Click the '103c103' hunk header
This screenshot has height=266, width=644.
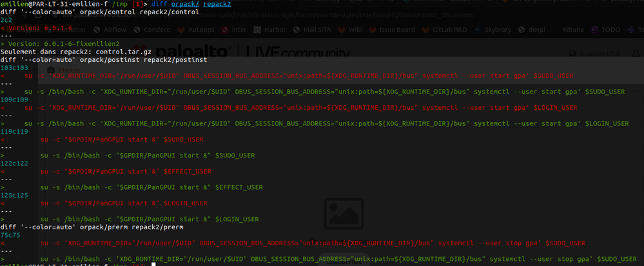coord(14,68)
